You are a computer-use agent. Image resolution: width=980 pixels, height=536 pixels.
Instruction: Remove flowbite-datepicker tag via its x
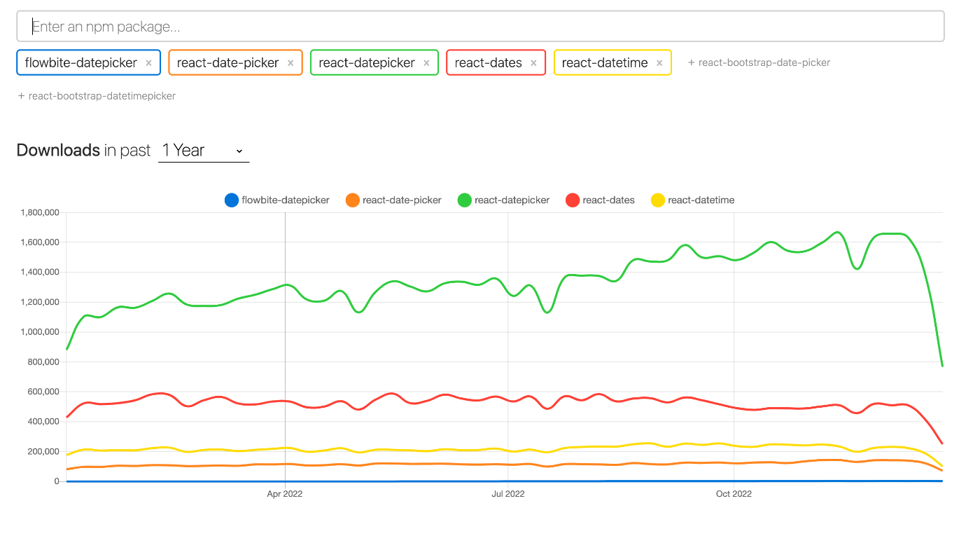148,63
